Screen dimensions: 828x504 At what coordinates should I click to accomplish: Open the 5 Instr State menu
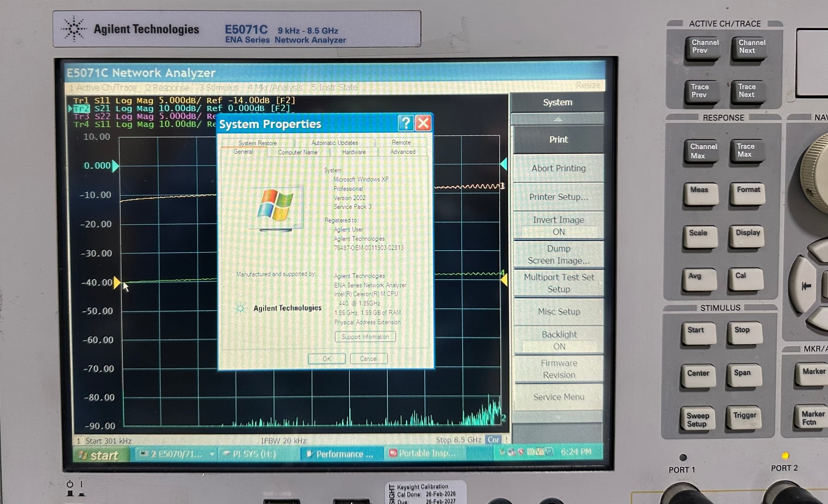(334, 87)
